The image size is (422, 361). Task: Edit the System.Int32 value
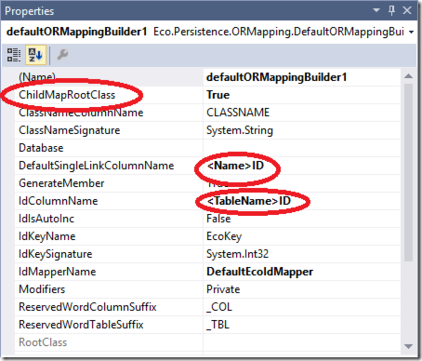302,254
